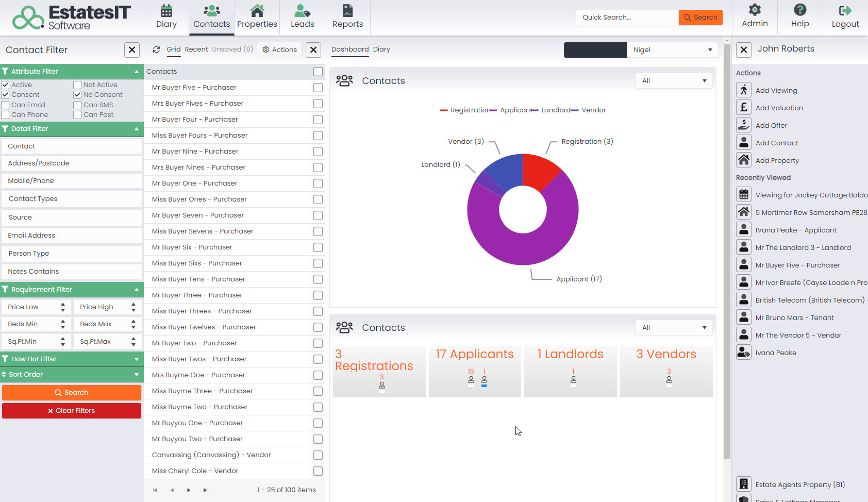The image size is (868, 502).
Task: Click the Add Property icon
Action: (744, 160)
